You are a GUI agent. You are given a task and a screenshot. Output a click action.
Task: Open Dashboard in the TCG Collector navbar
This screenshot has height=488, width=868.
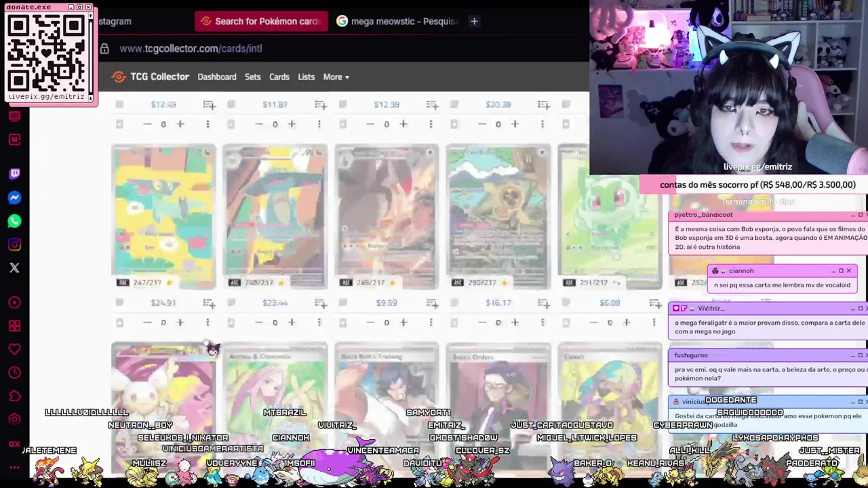coord(217,77)
